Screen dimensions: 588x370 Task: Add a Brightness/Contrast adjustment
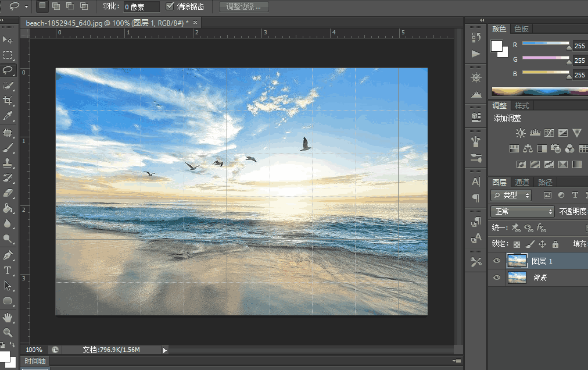tap(521, 133)
